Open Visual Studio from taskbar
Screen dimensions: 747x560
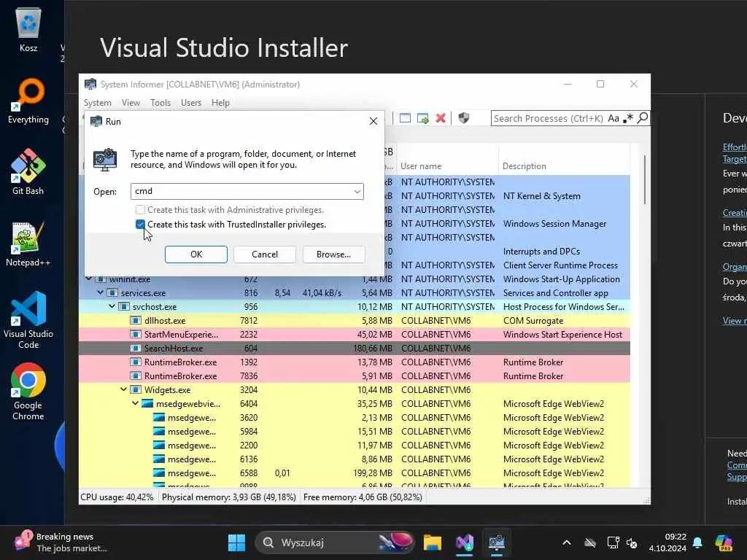click(465, 542)
